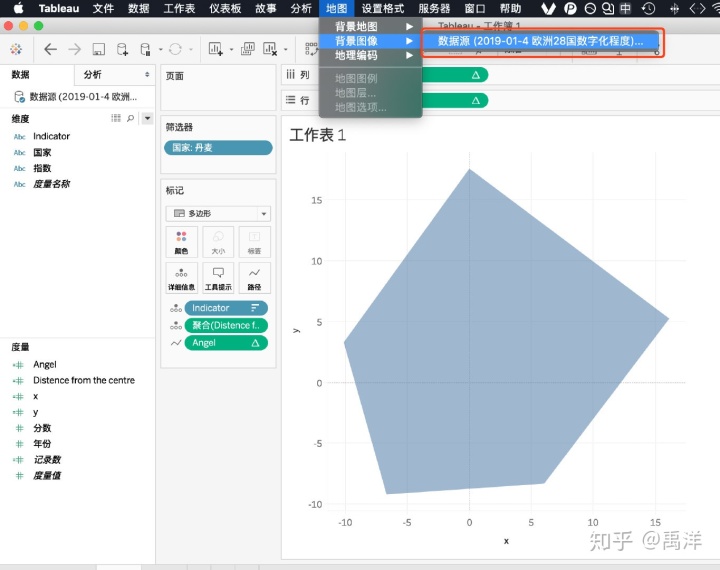Image resolution: width=720 pixels, height=570 pixels.
Task: Click the Label button on Marks card
Action: click(x=254, y=242)
